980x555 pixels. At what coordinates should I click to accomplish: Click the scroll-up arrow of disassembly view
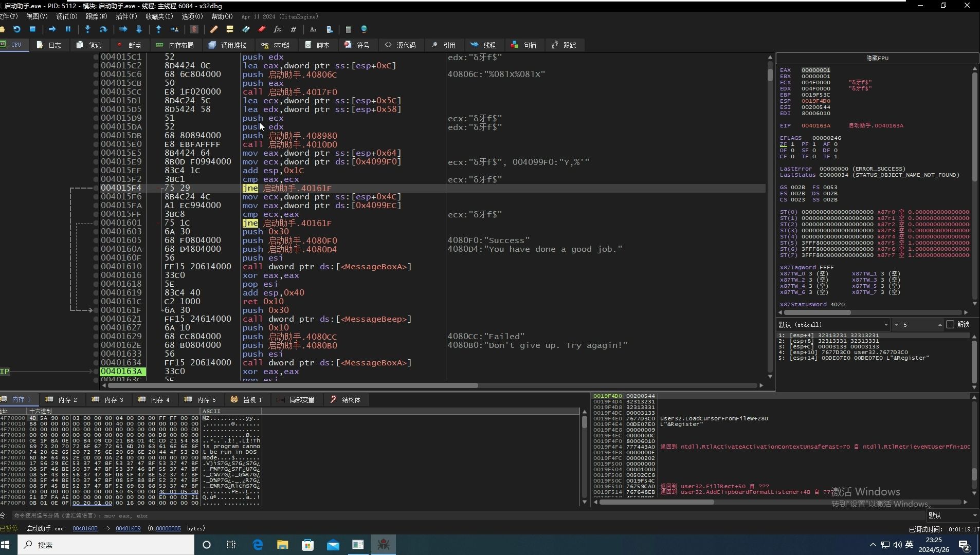[770, 57]
